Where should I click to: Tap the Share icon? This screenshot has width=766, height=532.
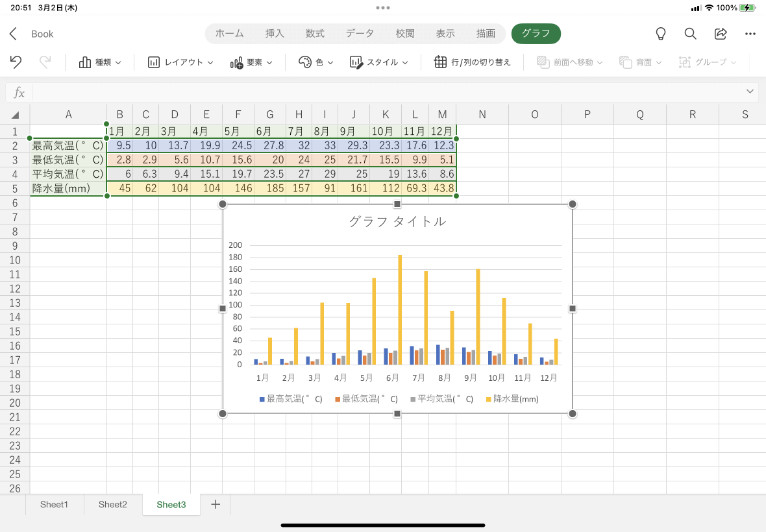tap(721, 34)
